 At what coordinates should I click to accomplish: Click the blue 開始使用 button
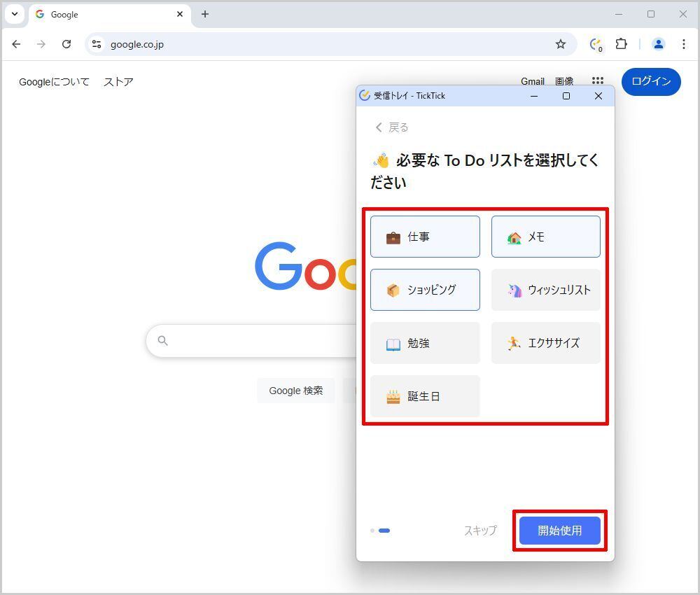click(560, 531)
